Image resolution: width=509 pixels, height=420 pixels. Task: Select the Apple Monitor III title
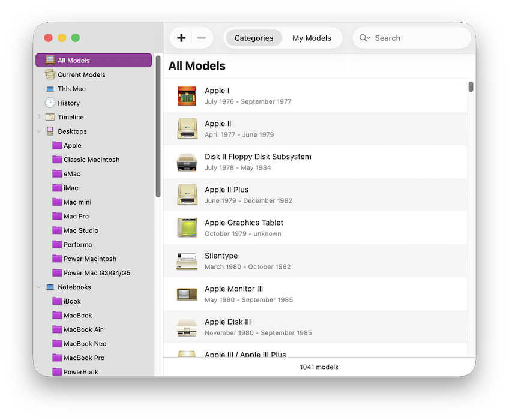[x=233, y=289]
